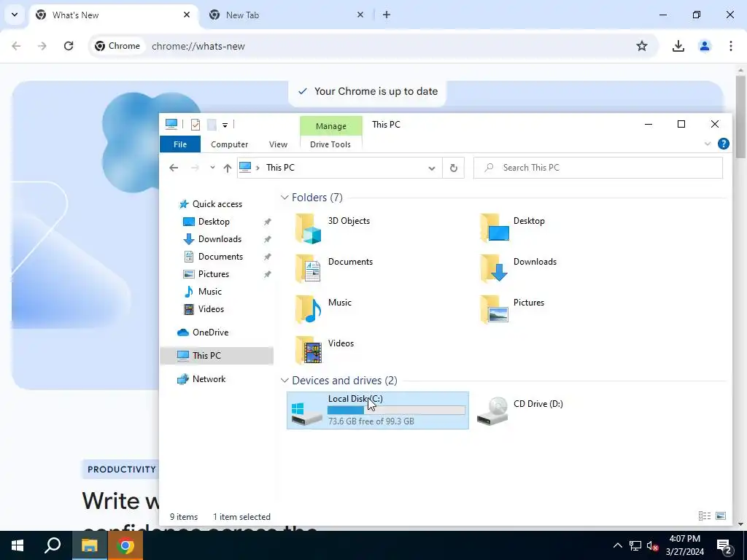The height and width of the screenshot is (560, 747).
Task: Bookmark this Chrome tab with star
Action: (642, 46)
